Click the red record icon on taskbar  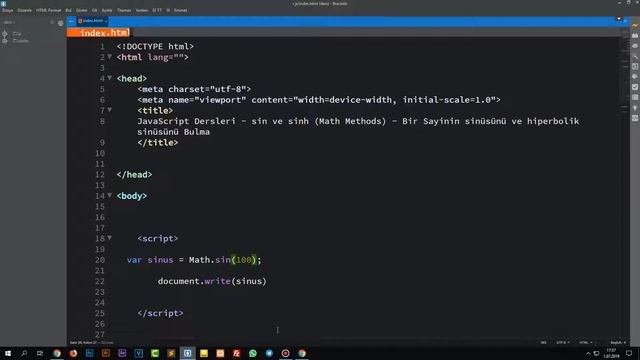(x=285, y=353)
